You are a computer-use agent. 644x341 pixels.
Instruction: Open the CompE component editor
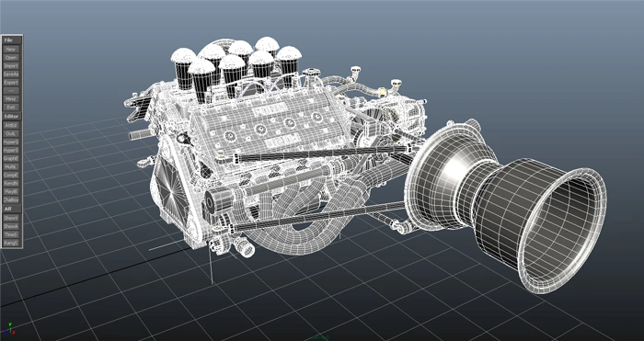pyautogui.click(x=11, y=176)
